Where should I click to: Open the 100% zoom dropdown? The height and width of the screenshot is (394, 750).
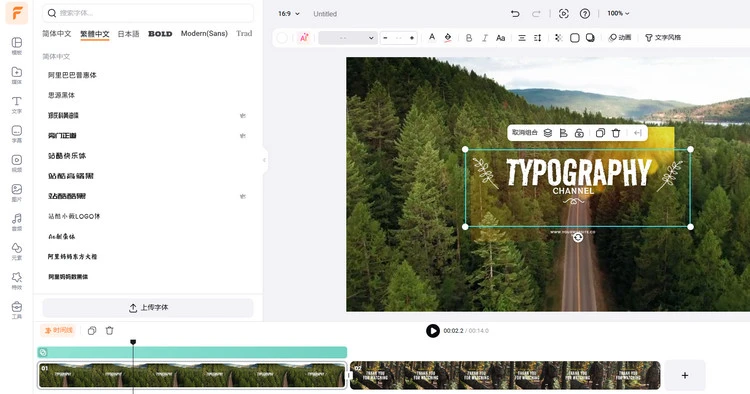tap(618, 13)
